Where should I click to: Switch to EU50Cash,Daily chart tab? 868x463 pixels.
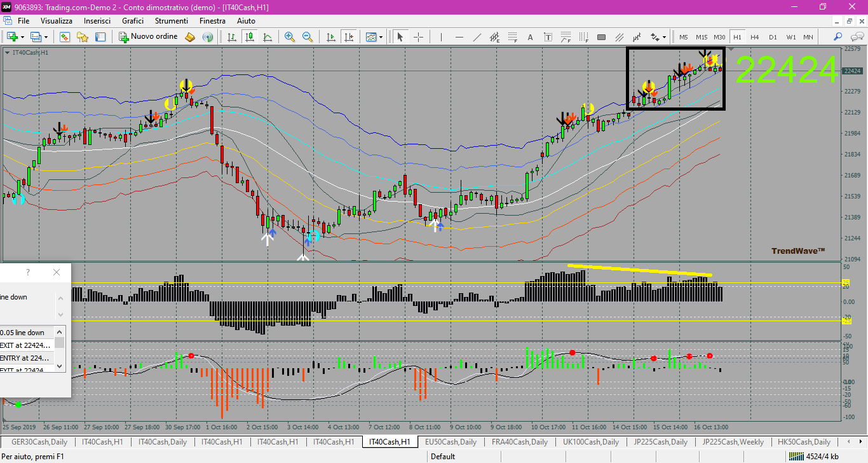(x=451, y=442)
